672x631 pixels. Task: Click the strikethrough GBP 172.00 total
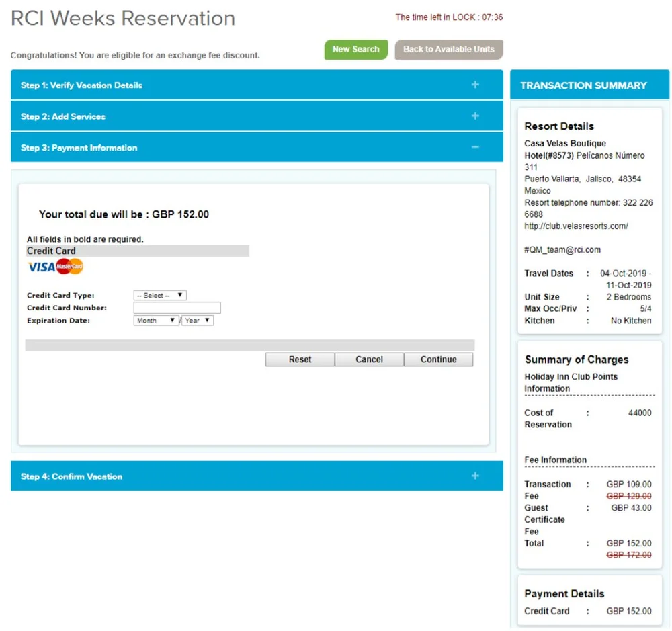(x=629, y=555)
